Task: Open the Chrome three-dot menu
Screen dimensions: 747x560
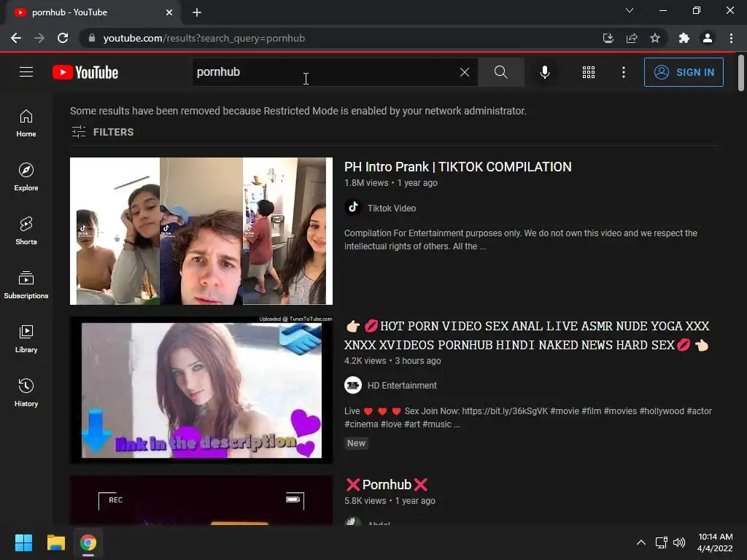Action: pos(731,38)
